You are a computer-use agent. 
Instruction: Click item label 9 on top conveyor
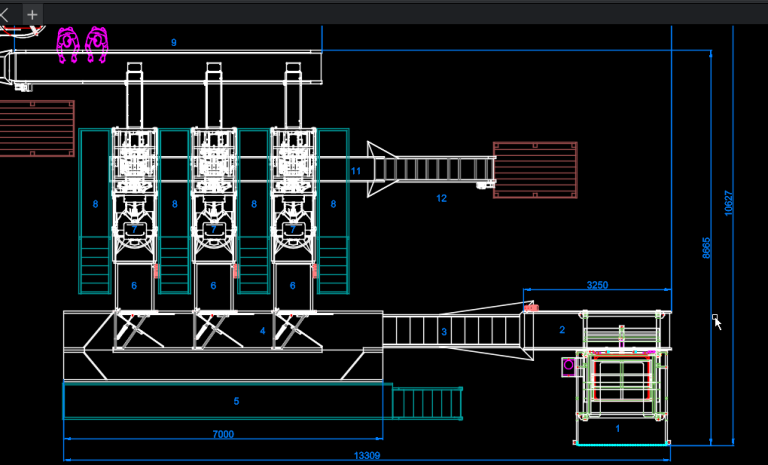tap(173, 42)
